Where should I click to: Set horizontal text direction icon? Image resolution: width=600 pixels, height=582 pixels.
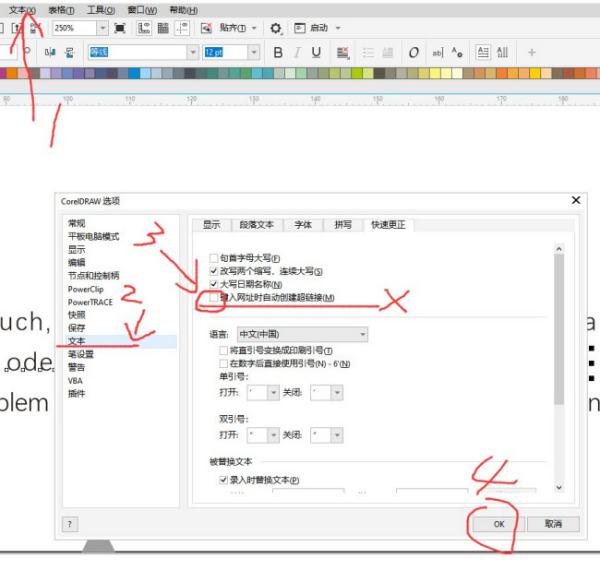point(483,52)
